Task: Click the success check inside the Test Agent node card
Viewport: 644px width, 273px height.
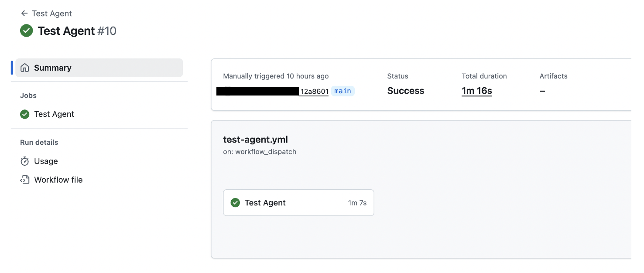Action: (235, 202)
